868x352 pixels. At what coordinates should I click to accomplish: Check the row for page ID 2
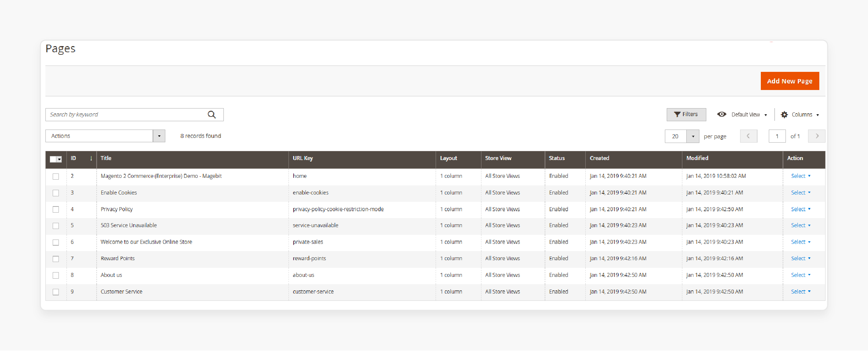[x=56, y=176]
